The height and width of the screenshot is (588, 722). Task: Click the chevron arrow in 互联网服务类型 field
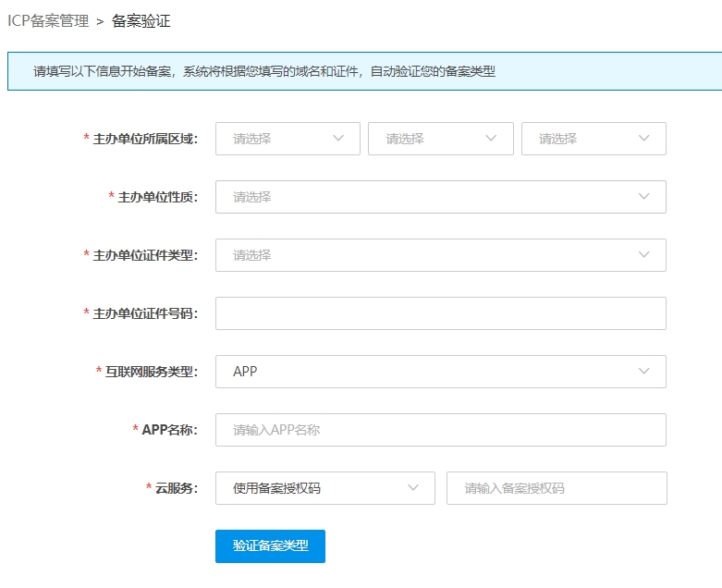click(644, 372)
